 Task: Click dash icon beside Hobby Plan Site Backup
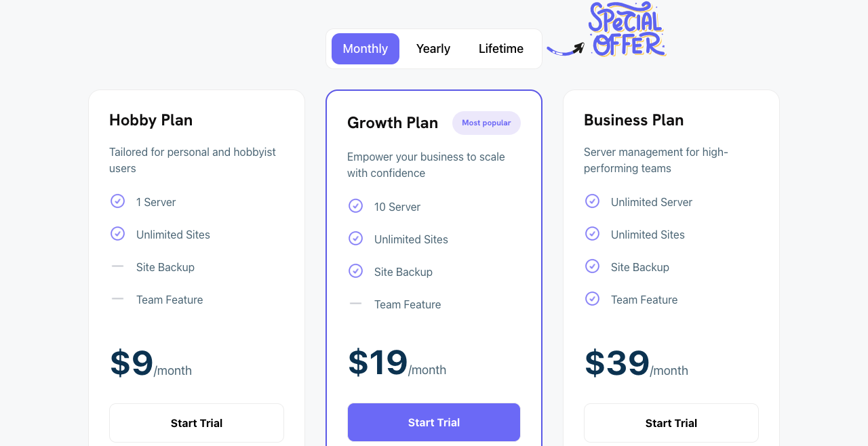tap(117, 266)
